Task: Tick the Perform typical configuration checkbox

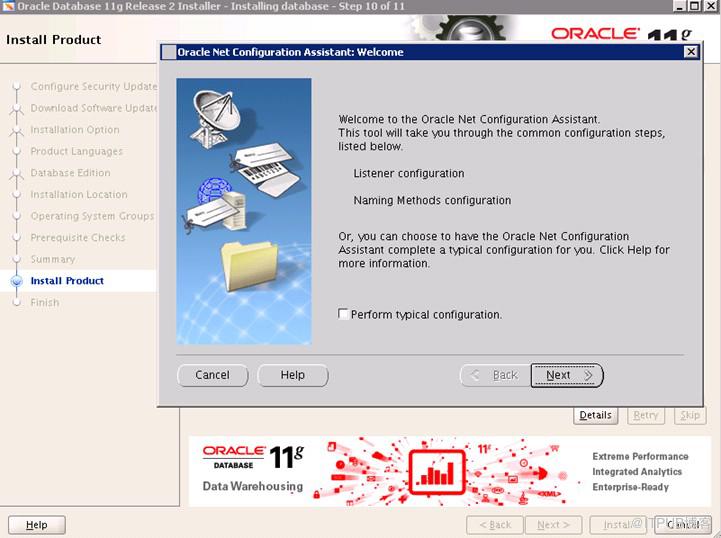Action: (343, 314)
